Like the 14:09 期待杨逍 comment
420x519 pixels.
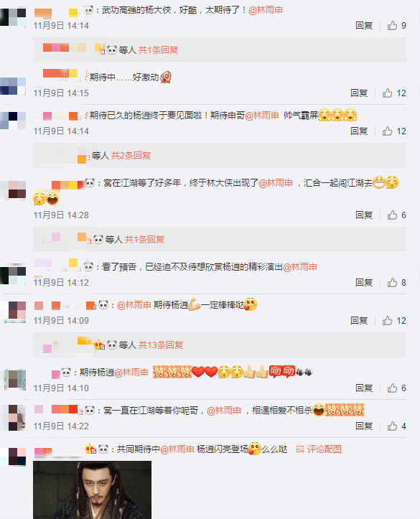point(394,320)
